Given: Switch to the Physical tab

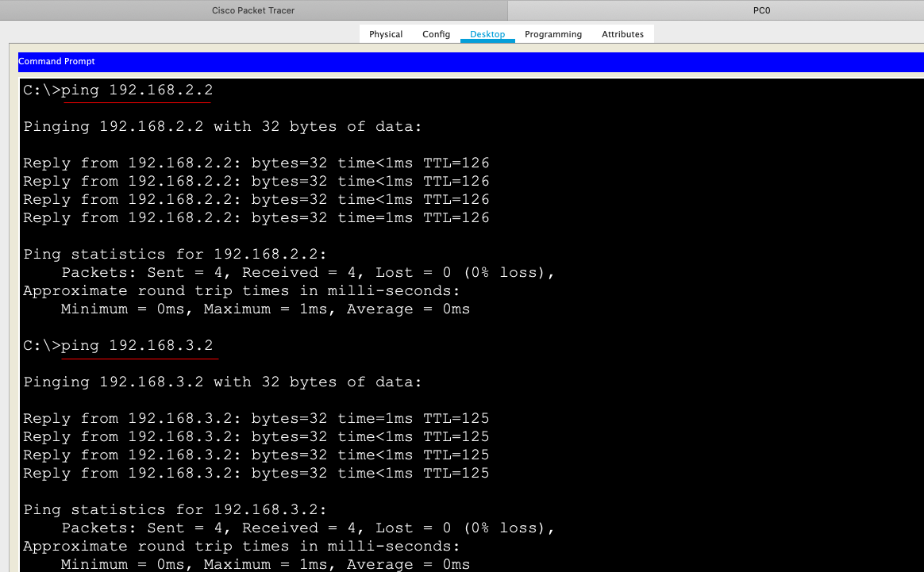Looking at the screenshot, I should click(x=385, y=34).
